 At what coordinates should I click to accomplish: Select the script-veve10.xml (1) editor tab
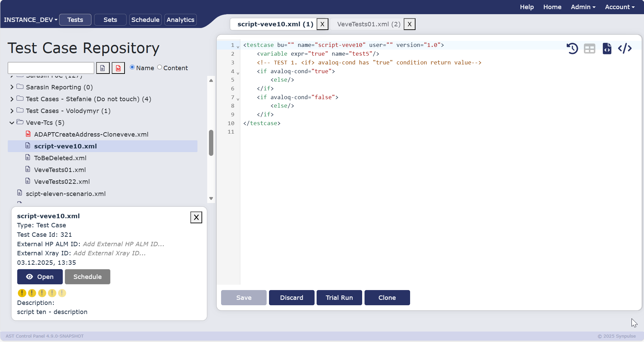(x=275, y=24)
